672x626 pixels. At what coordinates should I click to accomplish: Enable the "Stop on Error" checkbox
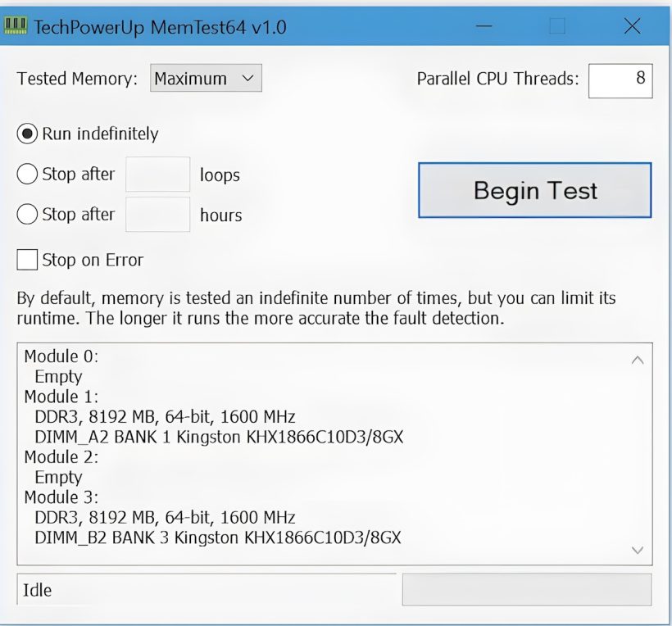tap(26, 260)
